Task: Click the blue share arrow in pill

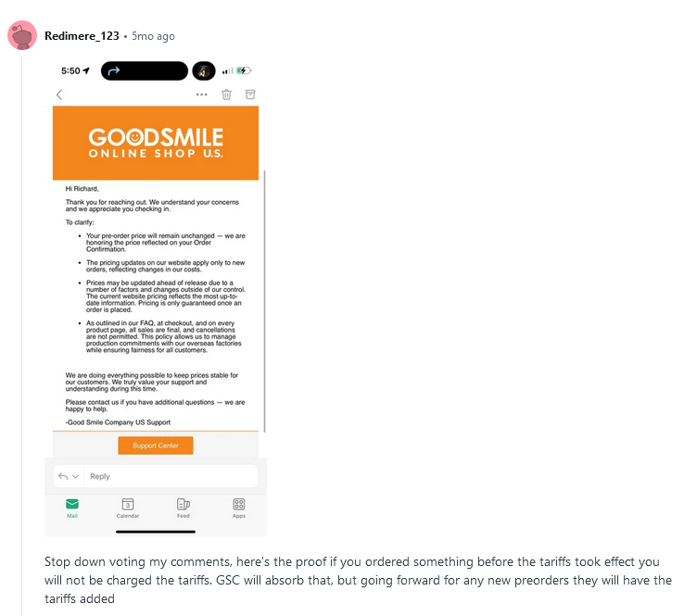Action: tap(114, 70)
